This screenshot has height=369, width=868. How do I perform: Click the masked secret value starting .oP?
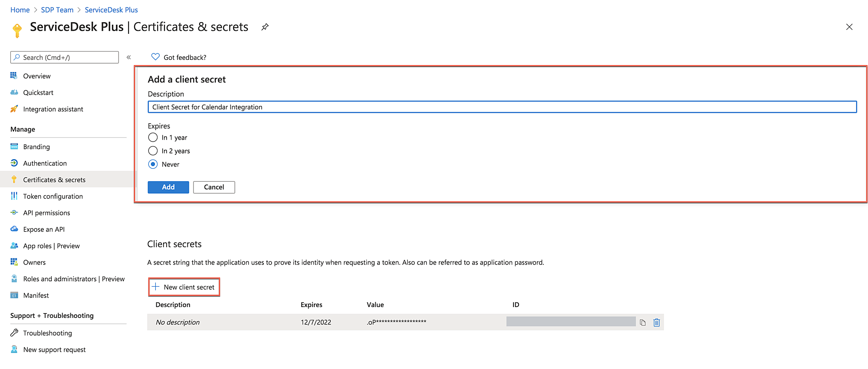click(x=397, y=322)
